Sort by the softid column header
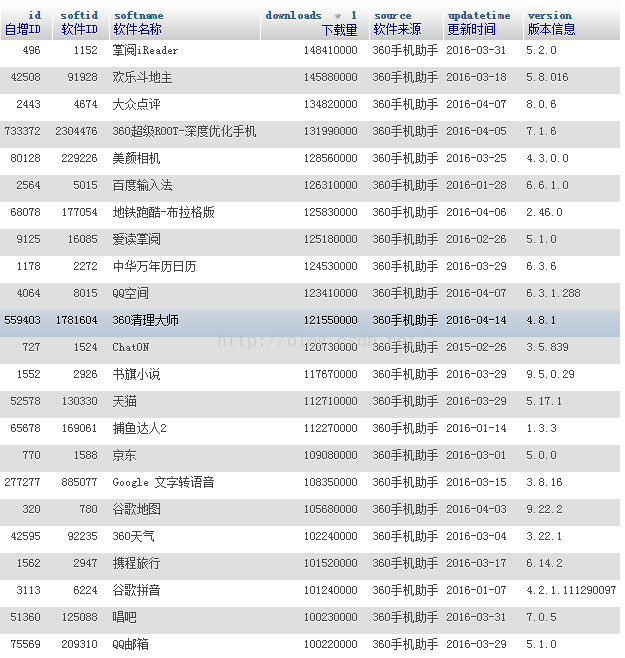 tap(79, 15)
